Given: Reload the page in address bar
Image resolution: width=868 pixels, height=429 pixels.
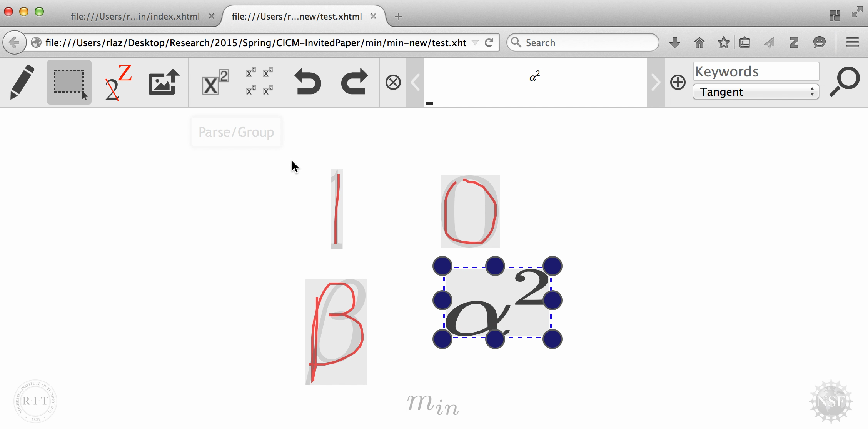Looking at the screenshot, I should [489, 43].
